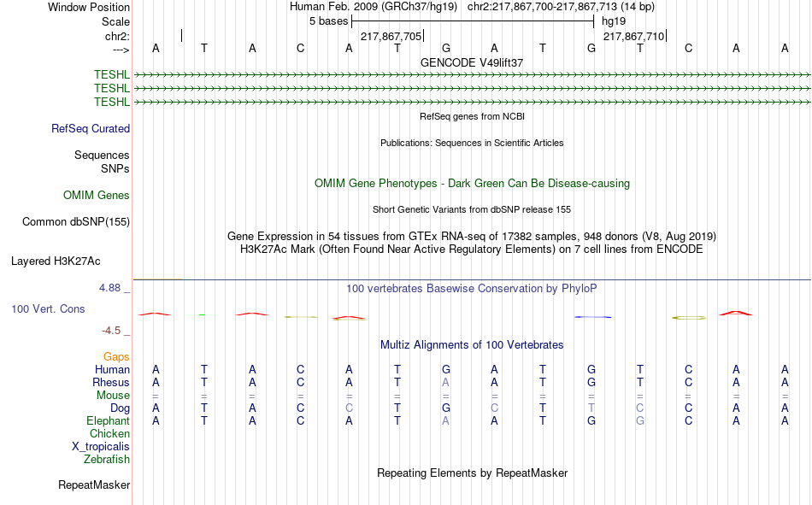Click the OMIM Gene Phenotypes track title
The height and width of the screenshot is (505, 812).
(472, 184)
